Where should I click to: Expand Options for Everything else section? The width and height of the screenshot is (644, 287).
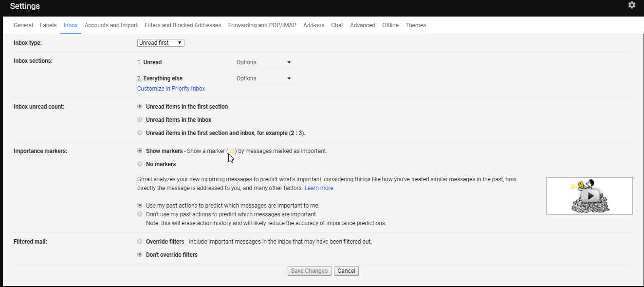(x=265, y=78)
